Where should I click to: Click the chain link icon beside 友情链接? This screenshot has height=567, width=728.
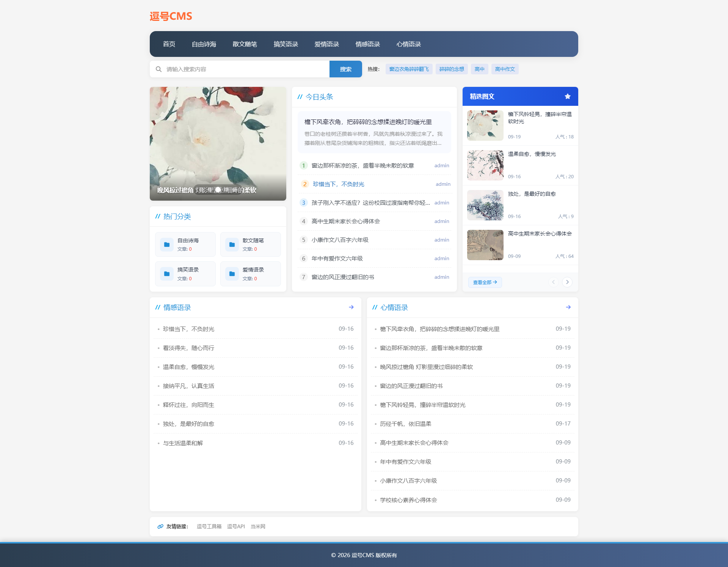click(160, 526)
